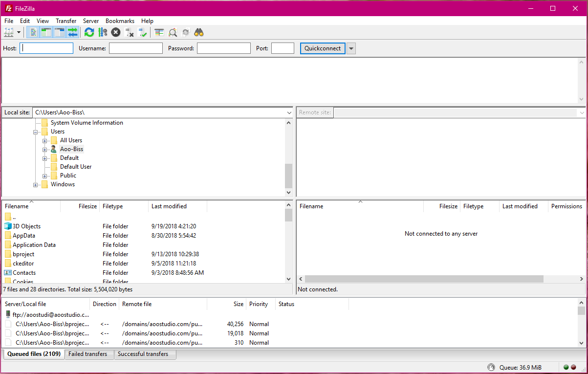
Task: Cancel current operation icon
Action: coord(116,32)
